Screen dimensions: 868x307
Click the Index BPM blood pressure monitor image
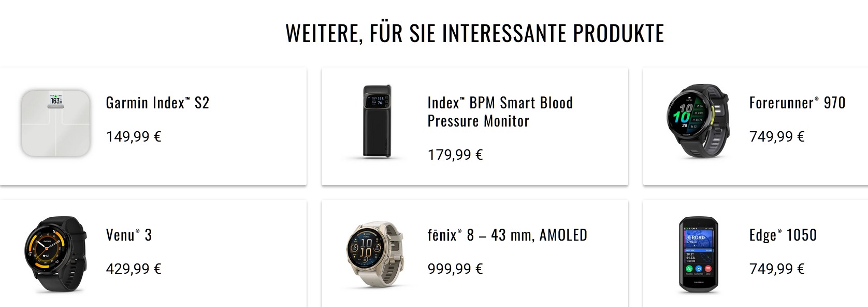(x=377, y=121)
